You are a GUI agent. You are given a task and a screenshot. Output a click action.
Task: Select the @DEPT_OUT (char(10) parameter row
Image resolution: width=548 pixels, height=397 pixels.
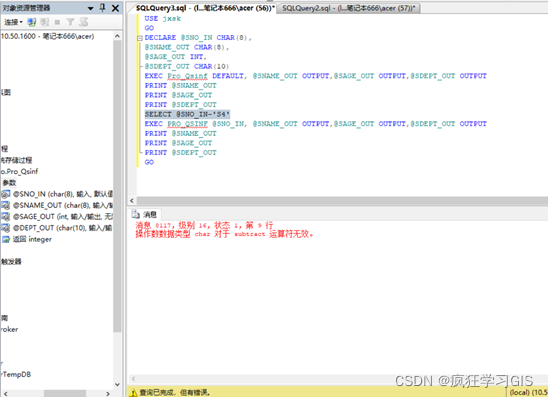pos(63,228)
